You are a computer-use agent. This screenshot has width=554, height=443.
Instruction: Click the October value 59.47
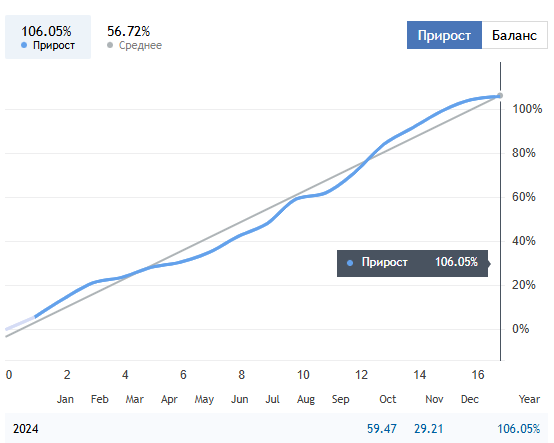(x=382, y=429)
